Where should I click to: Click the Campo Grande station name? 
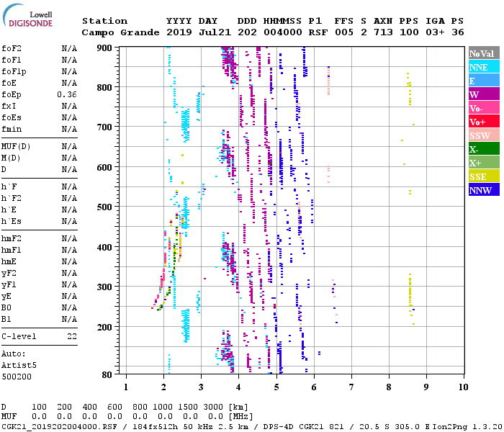(120, 32)
